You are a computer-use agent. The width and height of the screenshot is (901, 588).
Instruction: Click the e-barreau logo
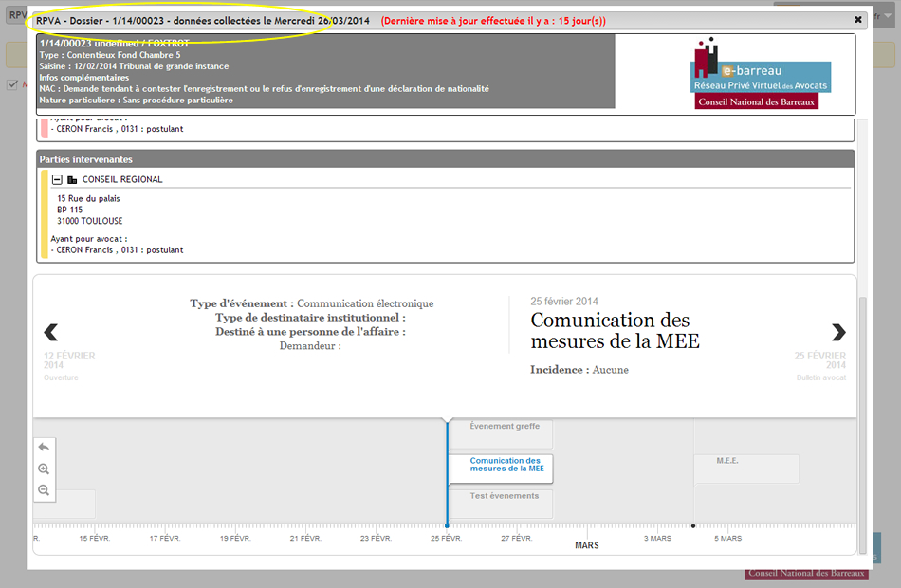point(759,73)
